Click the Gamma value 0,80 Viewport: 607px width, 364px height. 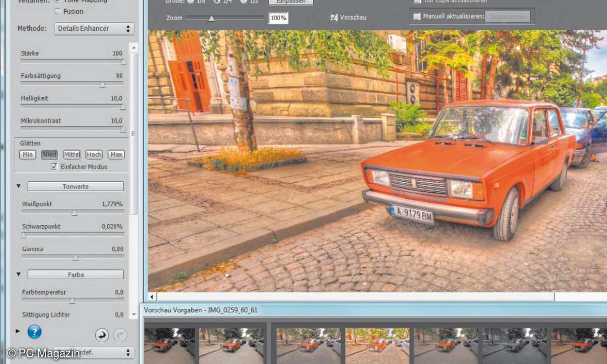117,249
